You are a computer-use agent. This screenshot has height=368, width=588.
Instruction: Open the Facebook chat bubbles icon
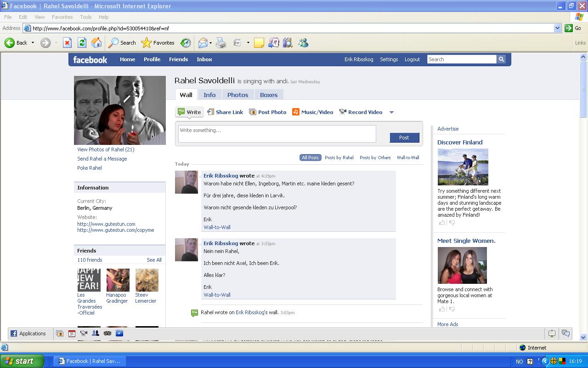click(566, 333)
